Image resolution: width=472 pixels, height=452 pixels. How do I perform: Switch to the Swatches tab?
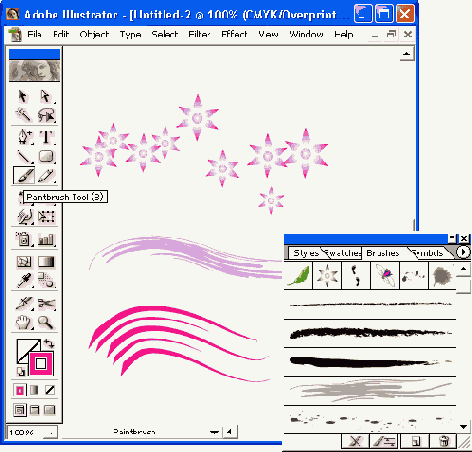point(343,253)
